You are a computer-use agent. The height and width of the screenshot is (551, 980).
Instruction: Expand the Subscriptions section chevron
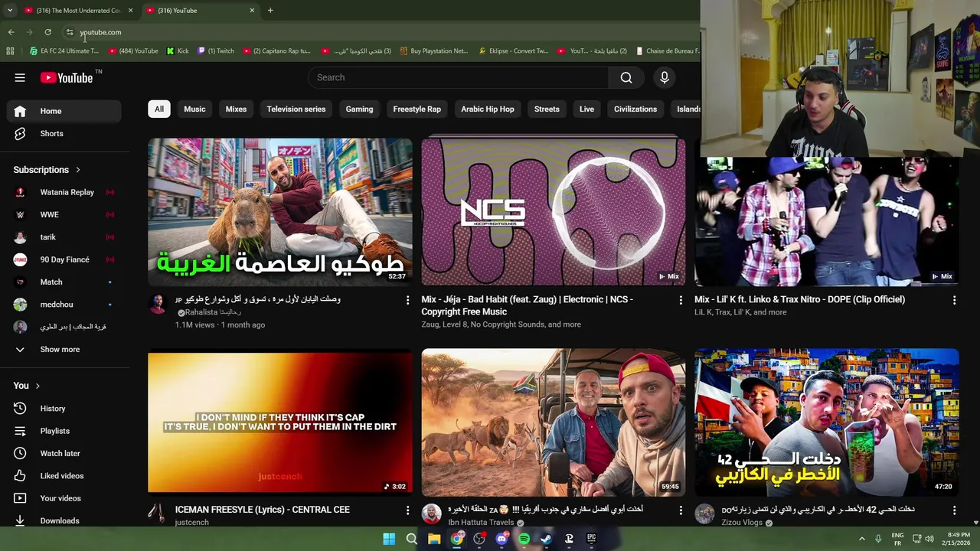pos(77,170)
